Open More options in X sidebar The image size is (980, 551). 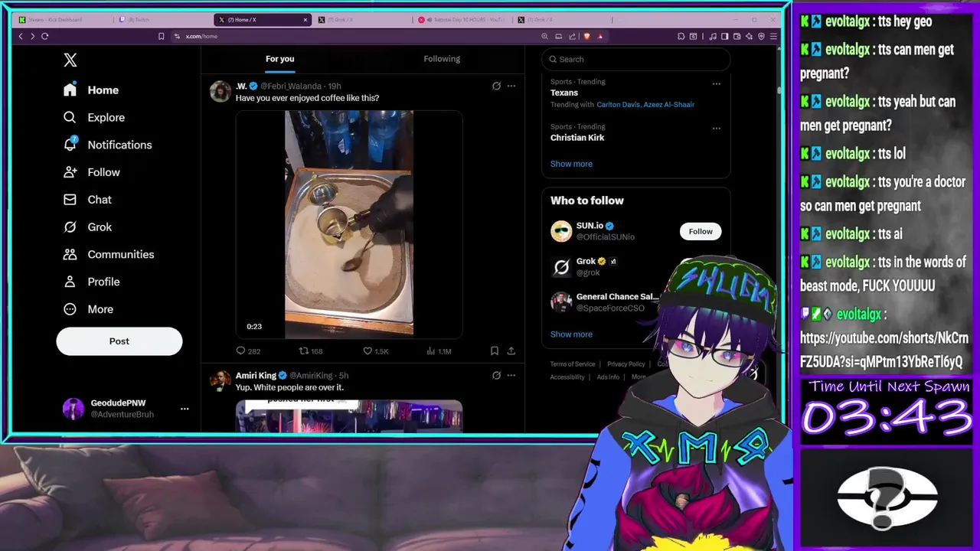[88, 309]
